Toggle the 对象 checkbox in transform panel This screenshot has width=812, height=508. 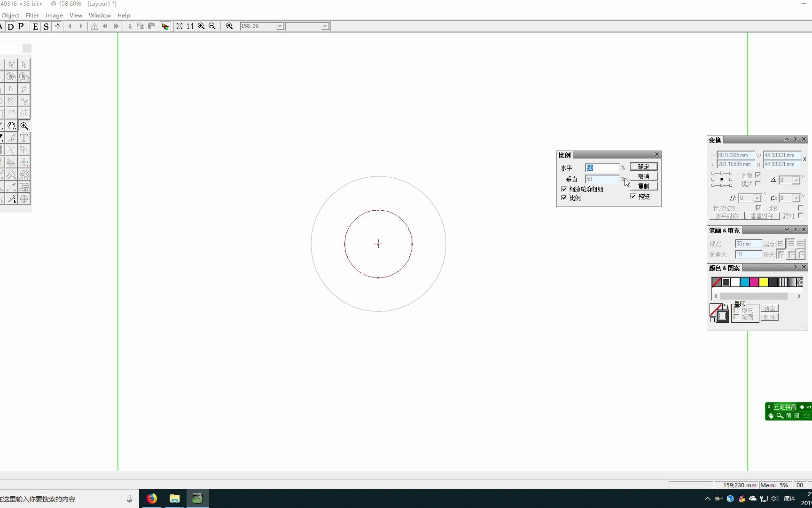coord(758,175)
